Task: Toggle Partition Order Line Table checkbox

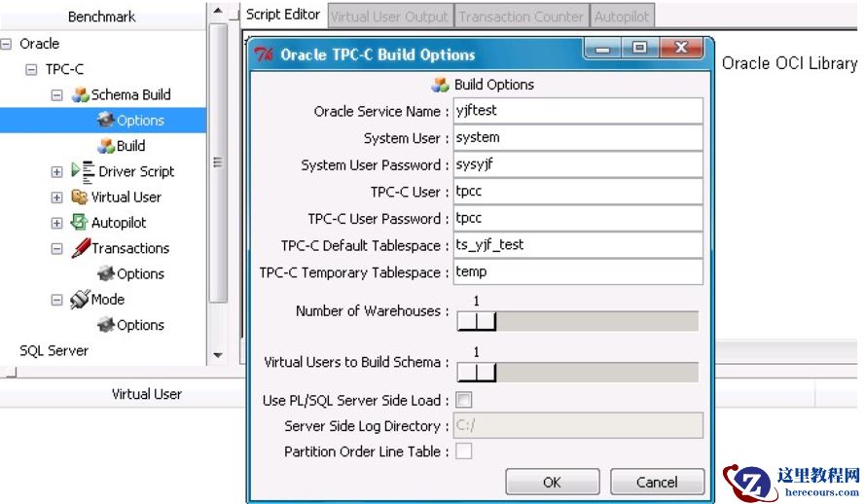Action: (x=464, y=451)
